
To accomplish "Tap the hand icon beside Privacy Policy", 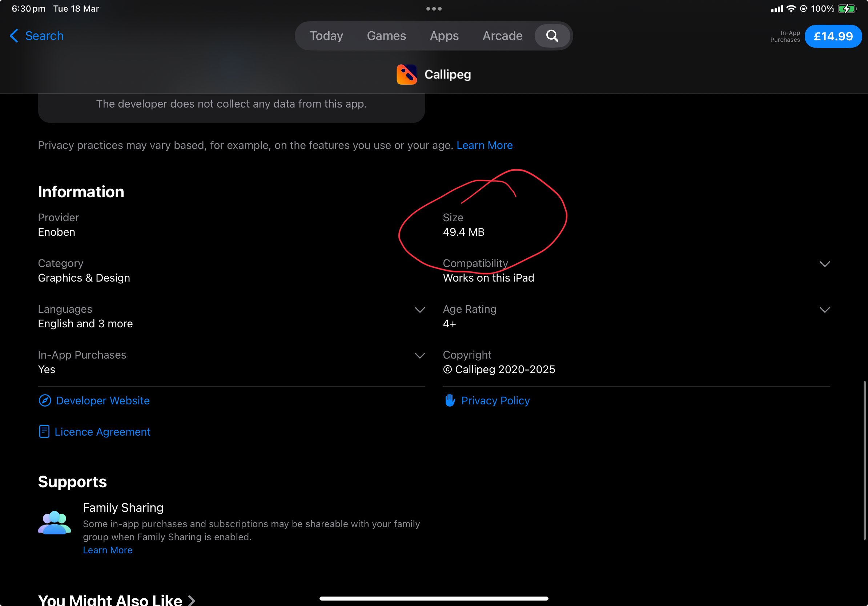I will [450, 400].
